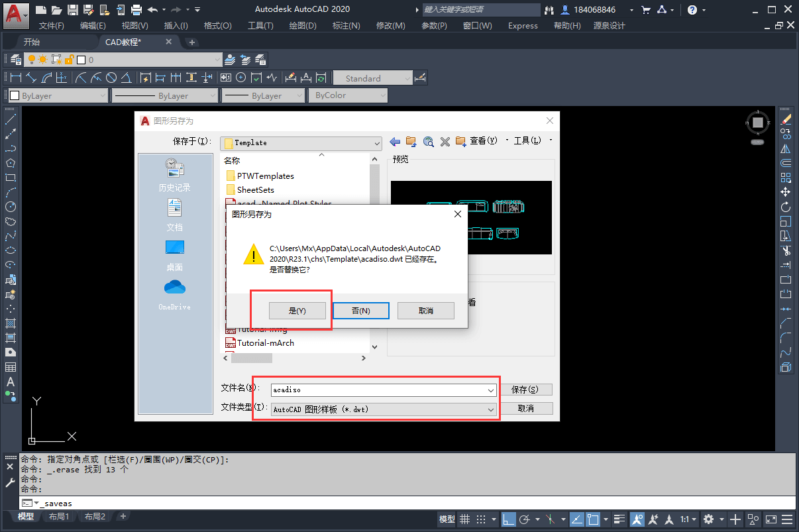
Task: Open 查看(V) menu in save dialog
Action: click(484, 141)
